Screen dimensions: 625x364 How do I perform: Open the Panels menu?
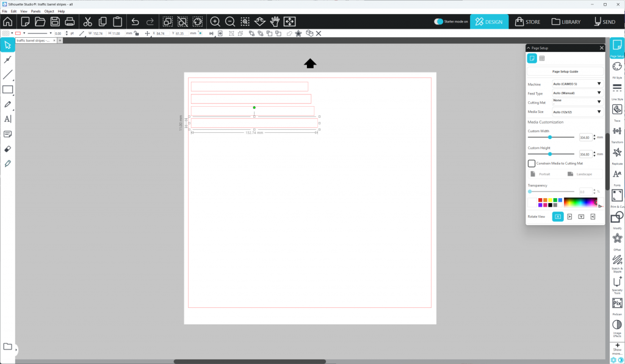tap(36, 11)
